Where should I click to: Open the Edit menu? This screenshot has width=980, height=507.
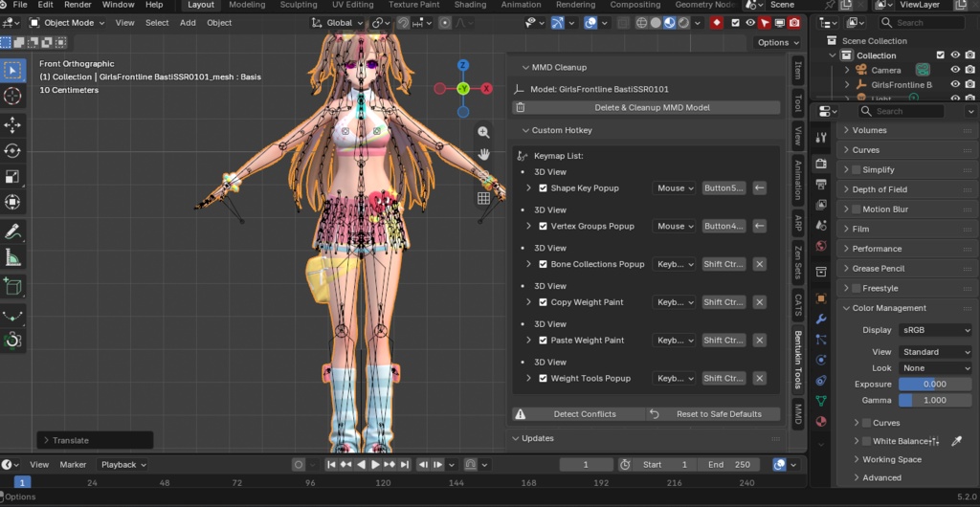(x=46, y=5)
